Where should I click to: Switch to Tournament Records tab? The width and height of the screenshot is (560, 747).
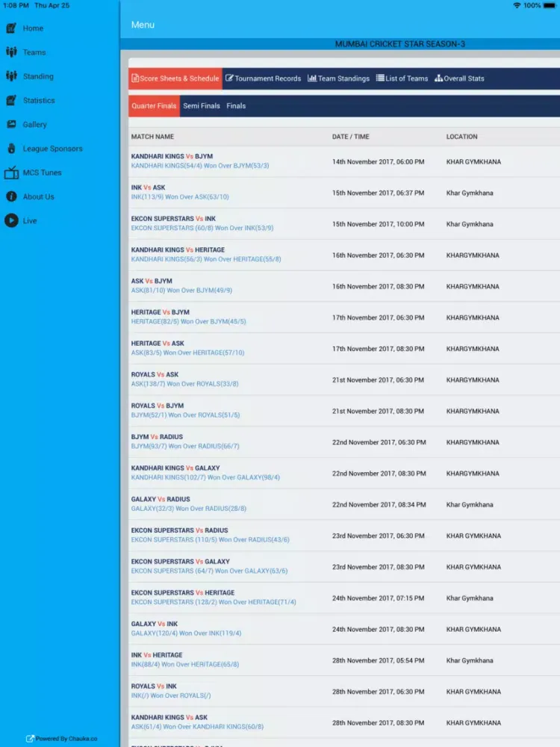264,78
